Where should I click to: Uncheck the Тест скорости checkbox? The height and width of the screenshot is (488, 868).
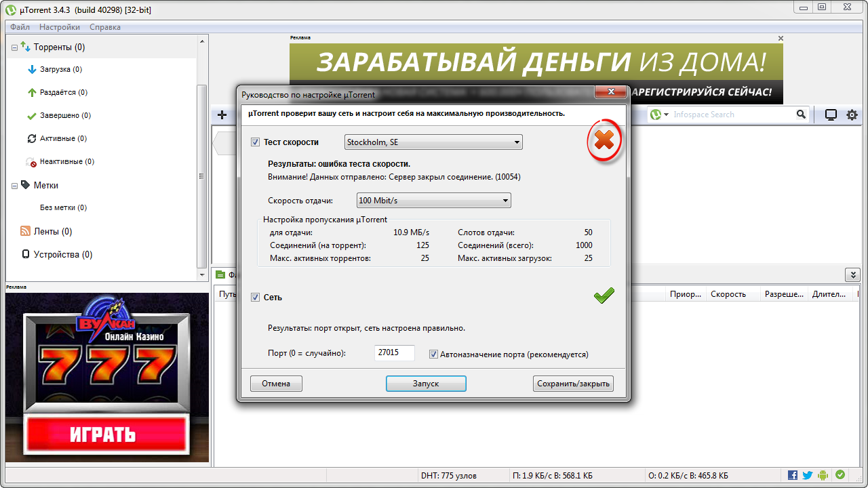[x=256, y=142]
